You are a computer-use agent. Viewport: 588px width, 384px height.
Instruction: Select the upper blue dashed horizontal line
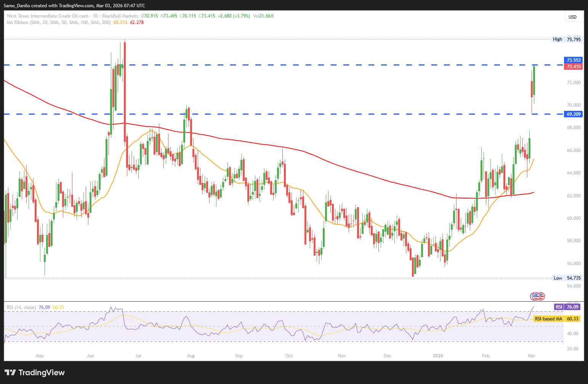[267, 65]
